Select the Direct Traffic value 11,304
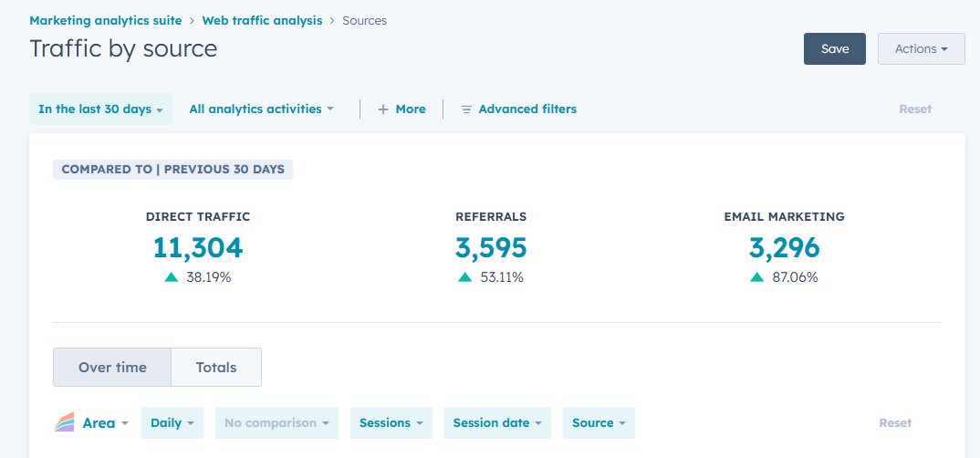This screenshot has width=980, height=458. (197, 248)
